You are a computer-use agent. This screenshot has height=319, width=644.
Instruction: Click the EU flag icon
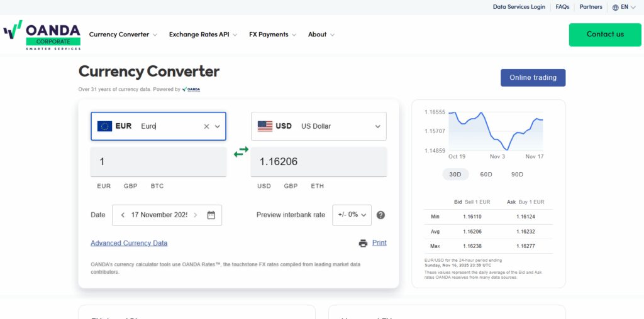pos(105,126)
